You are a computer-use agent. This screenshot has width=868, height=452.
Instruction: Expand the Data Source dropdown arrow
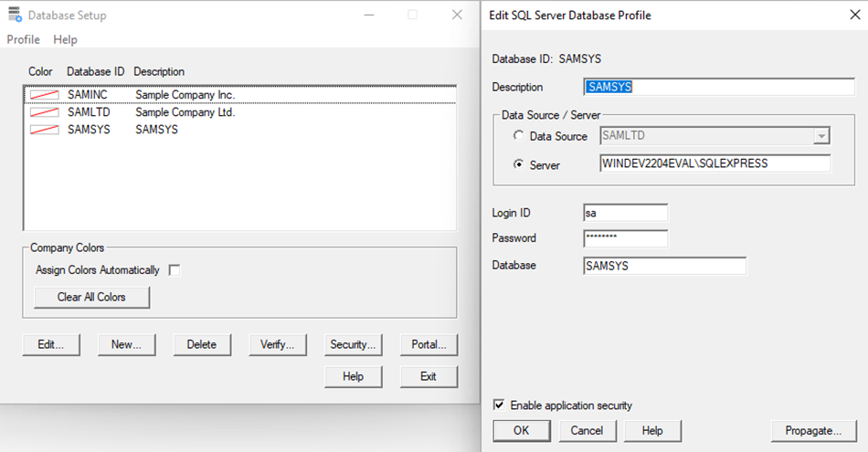[x=821, y=136]
